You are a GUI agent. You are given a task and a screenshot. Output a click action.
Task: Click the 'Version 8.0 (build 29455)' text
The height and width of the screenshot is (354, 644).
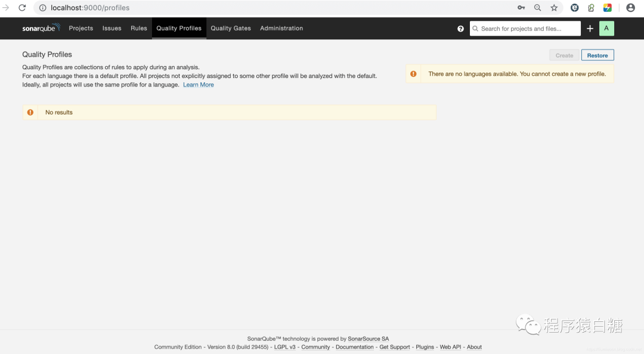point(238,347)
